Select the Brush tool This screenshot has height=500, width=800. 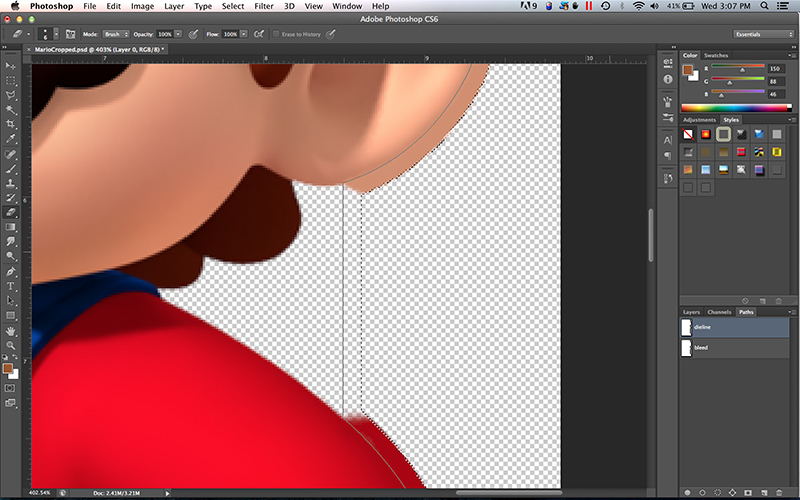[10, 168]
